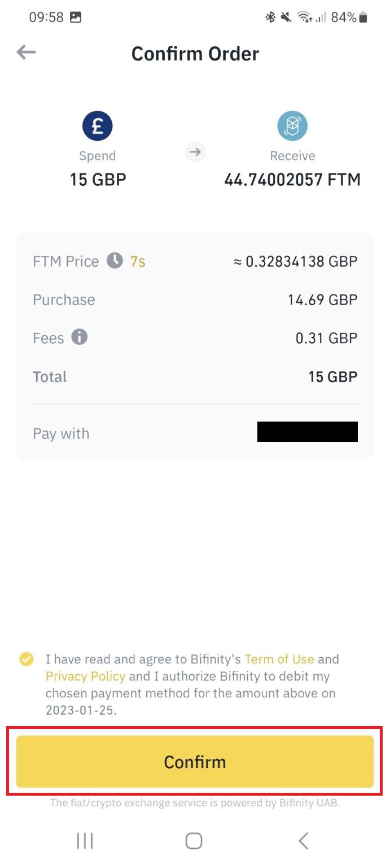Tap Android navigation back chevron
The width and height of the screenshot is (390, 868).
tap(304, 841)
